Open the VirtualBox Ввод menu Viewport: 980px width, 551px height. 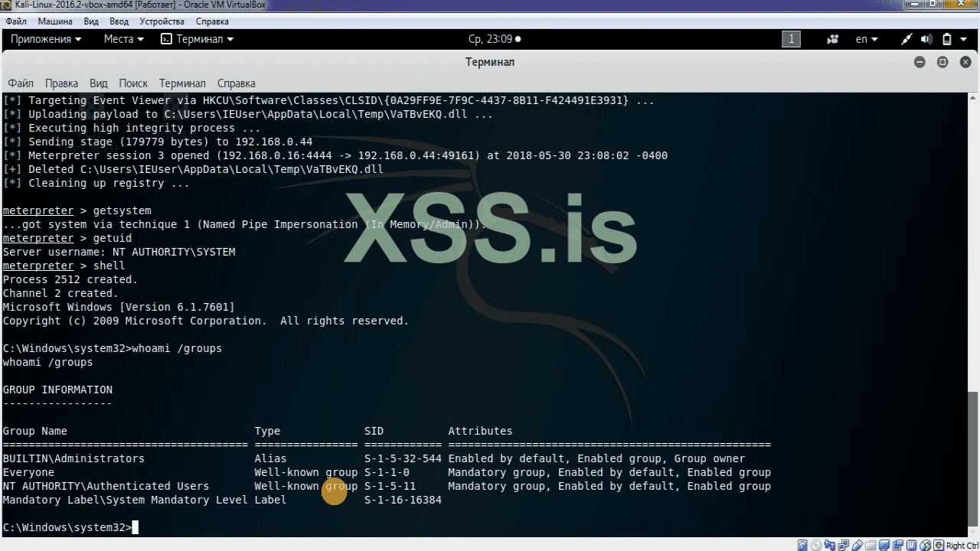click(119, 21)
